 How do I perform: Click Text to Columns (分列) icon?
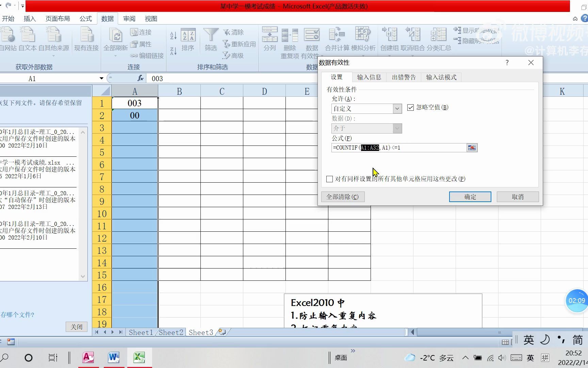[269, 39]
